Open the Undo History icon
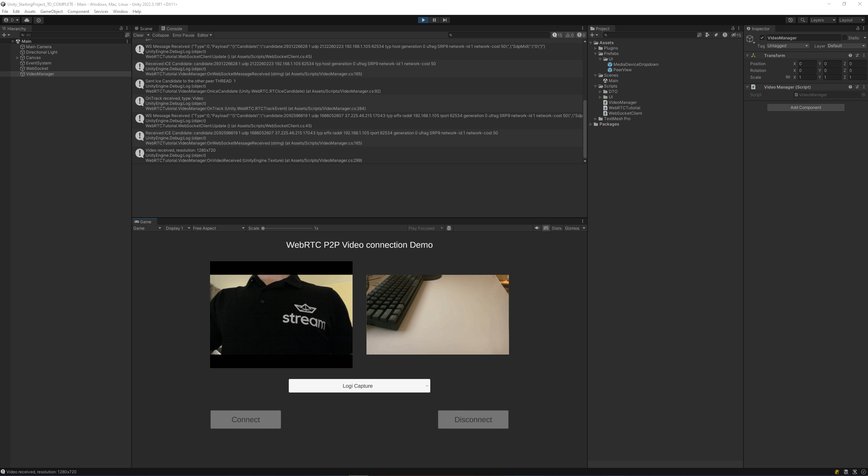This screenshot has height=476, width=868. point(791,20)
